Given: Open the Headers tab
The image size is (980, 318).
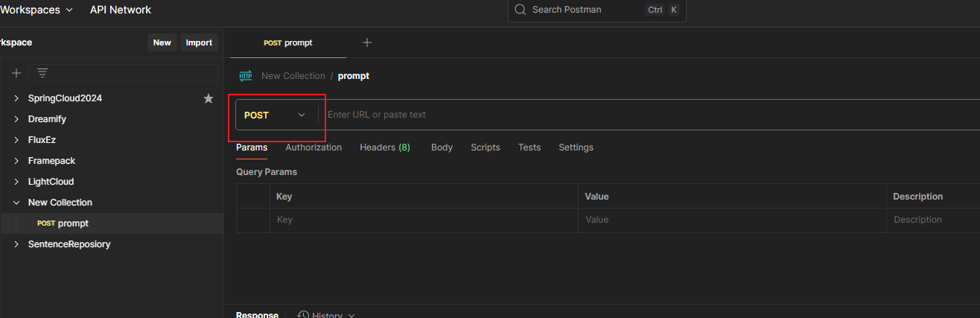Looking at the screenshot, I should point(384,147).
